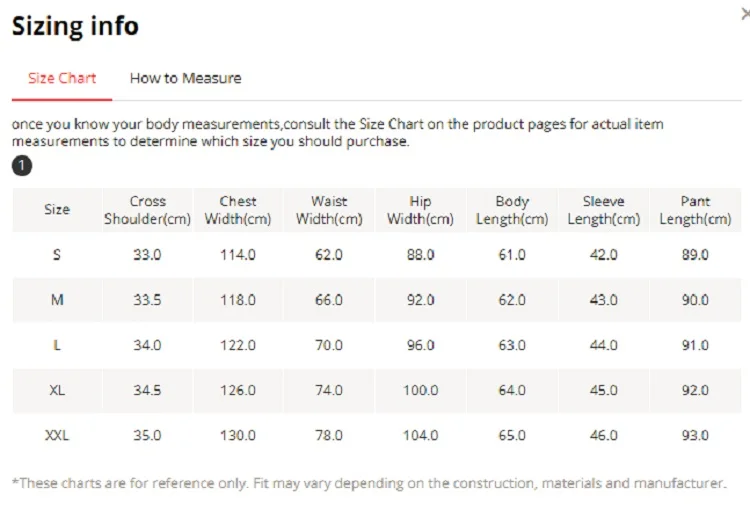Viewport: 750px width, 510px height.
Task: Select the XL size row label
Action: 57,390
